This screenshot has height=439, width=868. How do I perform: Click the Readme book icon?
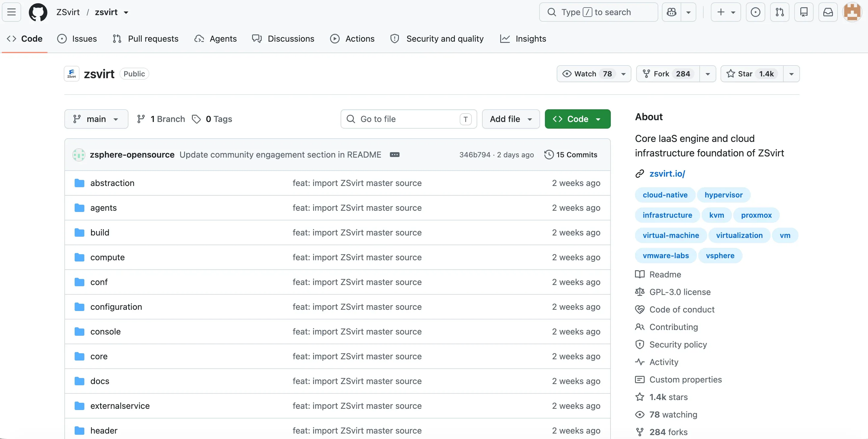point(640,274)
